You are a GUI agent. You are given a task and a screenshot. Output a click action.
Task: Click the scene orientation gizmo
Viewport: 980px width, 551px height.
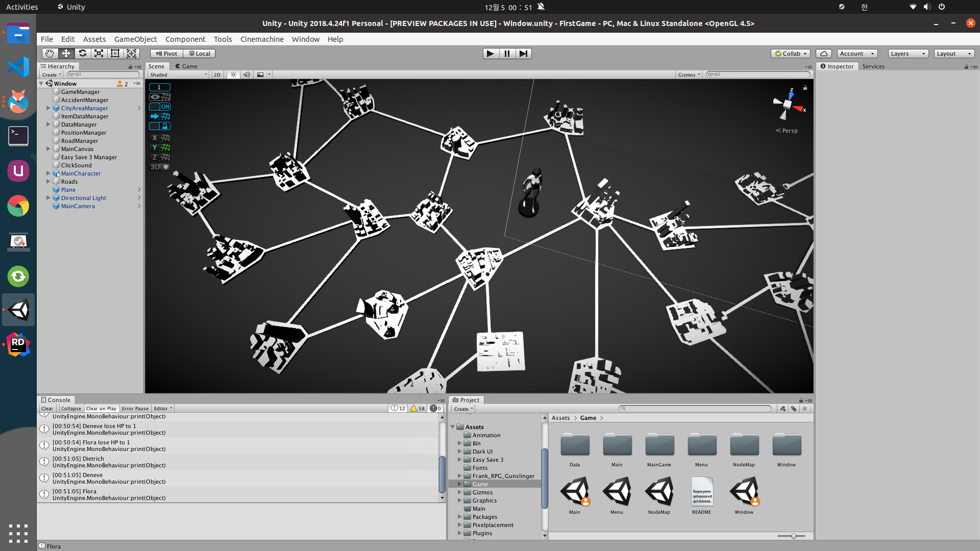(x=788, y=105)
